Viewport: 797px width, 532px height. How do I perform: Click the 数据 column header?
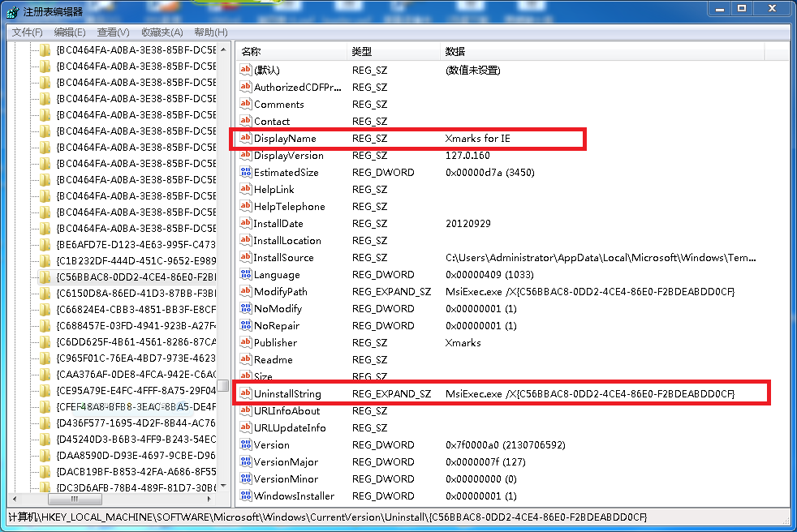click(455, 51)
